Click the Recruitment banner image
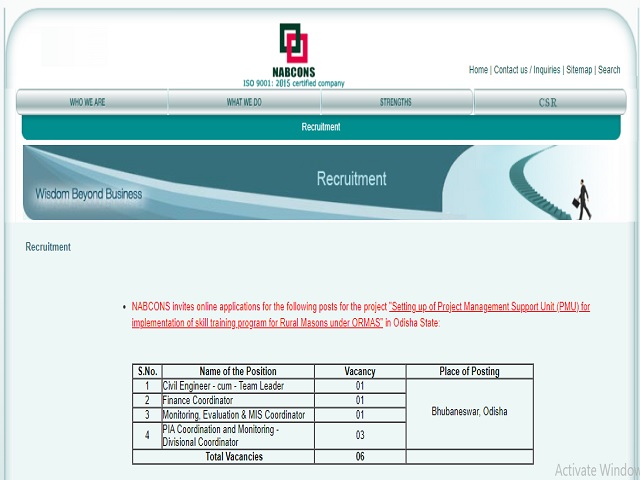The image size is (640, 480). (322, 182)
